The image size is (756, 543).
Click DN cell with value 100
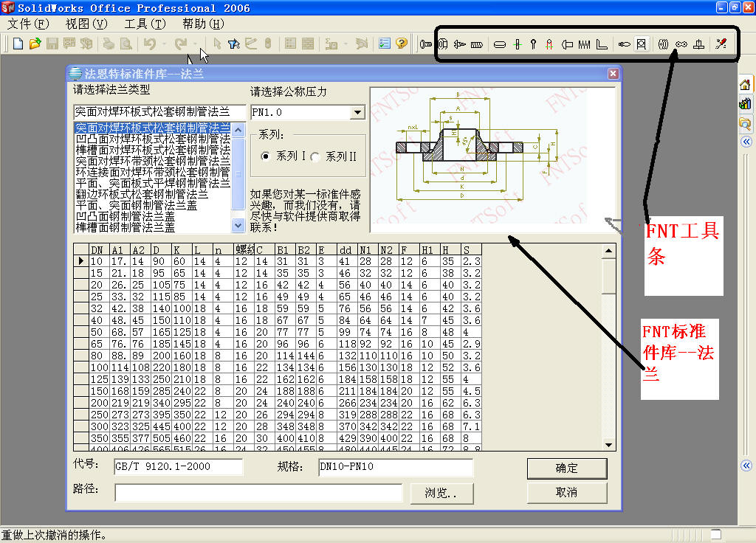(x=100, y=367)
